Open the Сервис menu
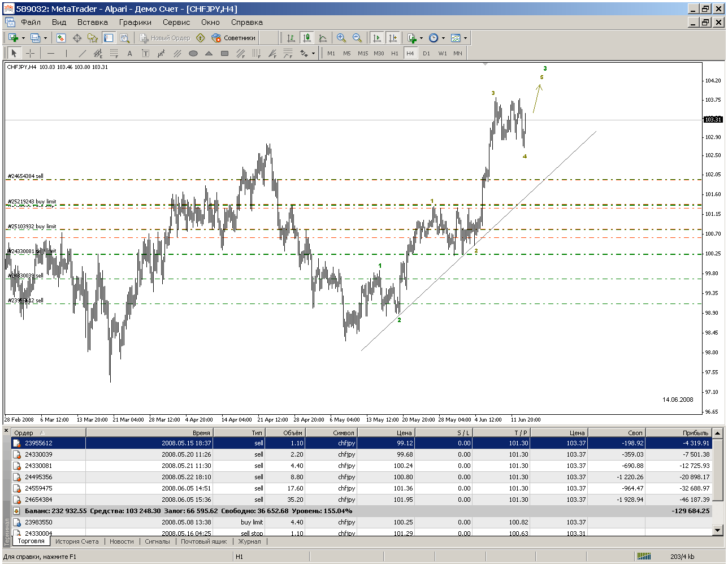The height and width of the screenshot is (564, 728). (176, 23)
